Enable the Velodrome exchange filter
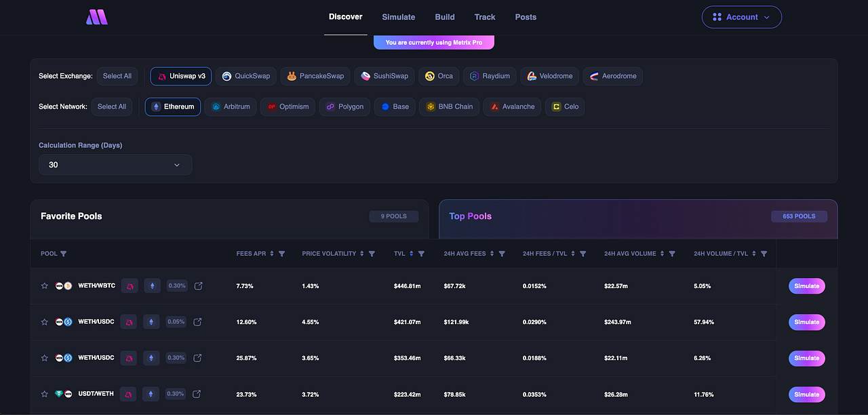This screenshot has height=415, width=868. (550, 76)
